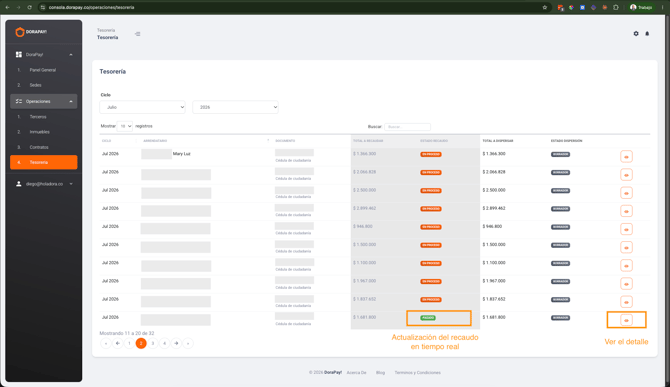View detail for the $ 946.800 row
The image size is (670, 387).
[626, 229]
